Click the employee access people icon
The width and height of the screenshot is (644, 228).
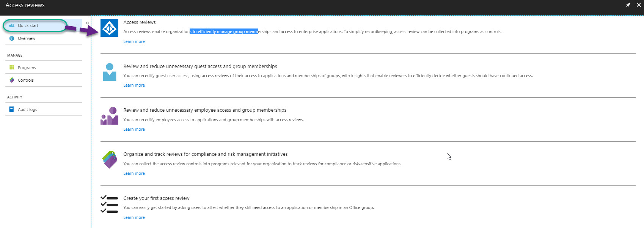[109, 116]
